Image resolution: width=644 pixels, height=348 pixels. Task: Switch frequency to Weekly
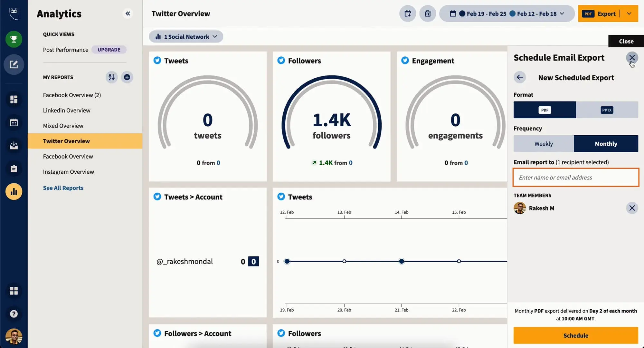pyautogui.click(x=543, y=143)
